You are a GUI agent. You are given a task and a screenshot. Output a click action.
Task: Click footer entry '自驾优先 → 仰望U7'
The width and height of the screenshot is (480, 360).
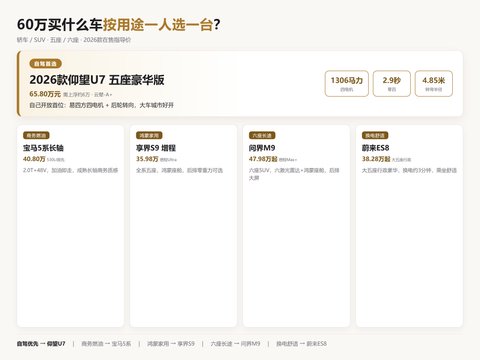click(x=41, y=344)
